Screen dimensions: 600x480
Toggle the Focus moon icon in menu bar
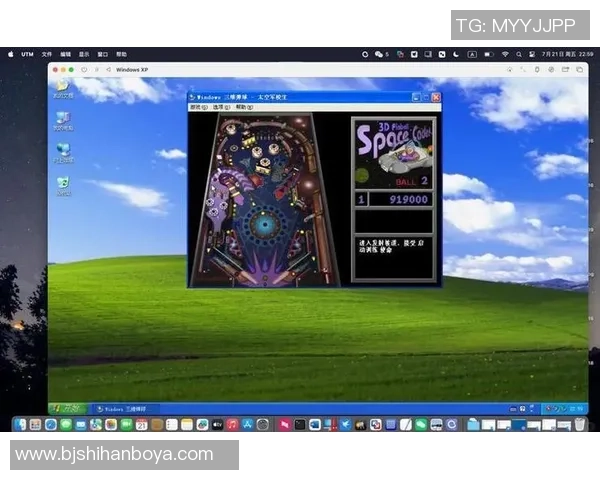(456, 54)
